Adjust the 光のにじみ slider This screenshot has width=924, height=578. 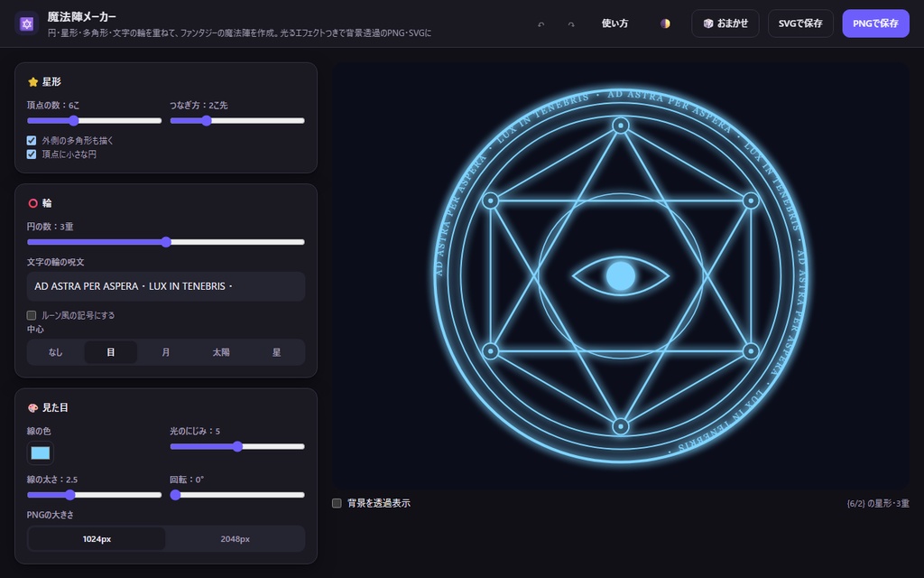pos(237,446)
